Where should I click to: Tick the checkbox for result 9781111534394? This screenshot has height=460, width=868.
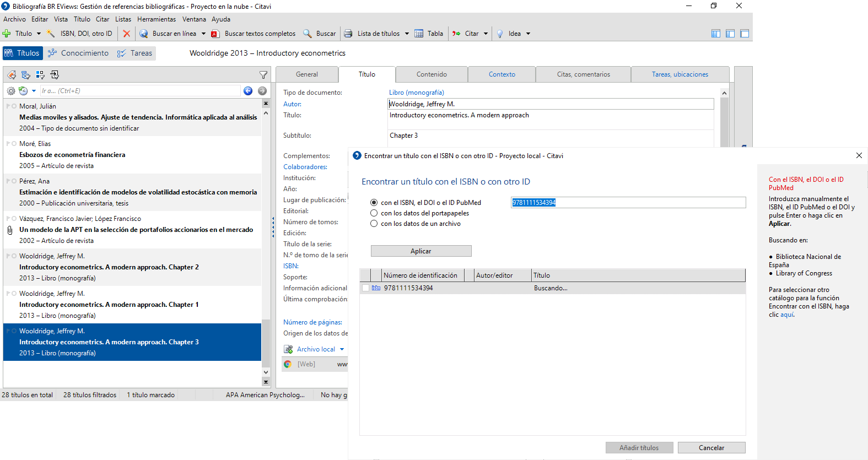[x=365, y=288]
